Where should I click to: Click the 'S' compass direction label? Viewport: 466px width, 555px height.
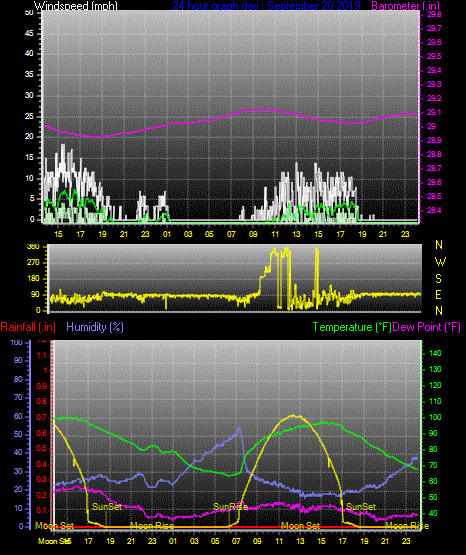438,279
